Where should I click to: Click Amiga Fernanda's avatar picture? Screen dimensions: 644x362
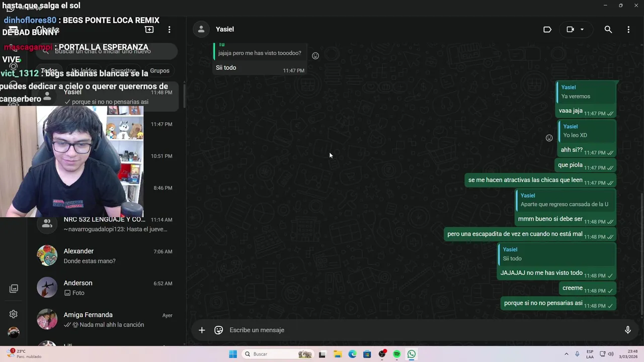(47, 319)
